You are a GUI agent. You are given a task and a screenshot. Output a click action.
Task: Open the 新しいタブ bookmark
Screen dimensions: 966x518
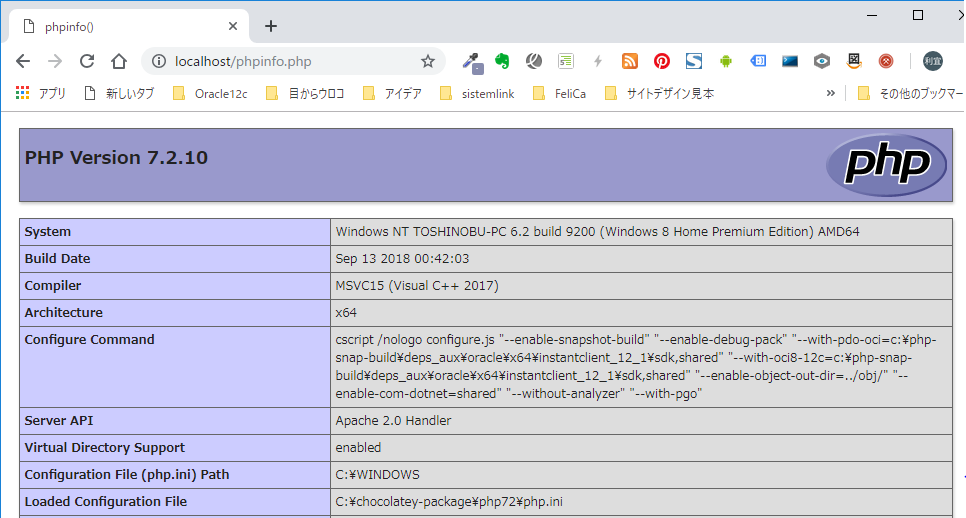click(119, 93)
